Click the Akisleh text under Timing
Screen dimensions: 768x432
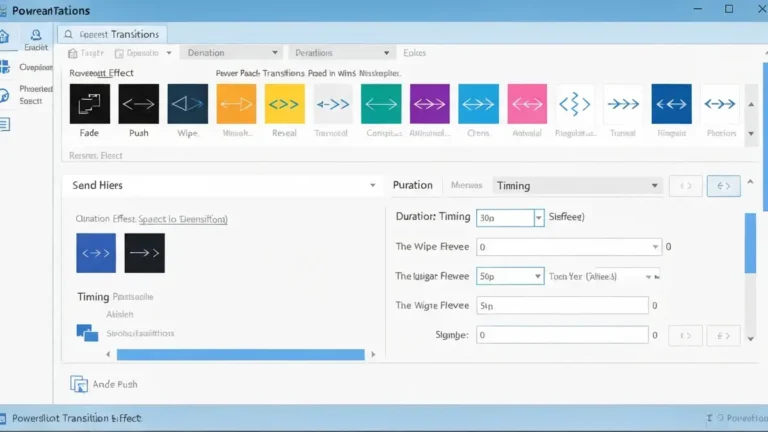click(120, 314)
